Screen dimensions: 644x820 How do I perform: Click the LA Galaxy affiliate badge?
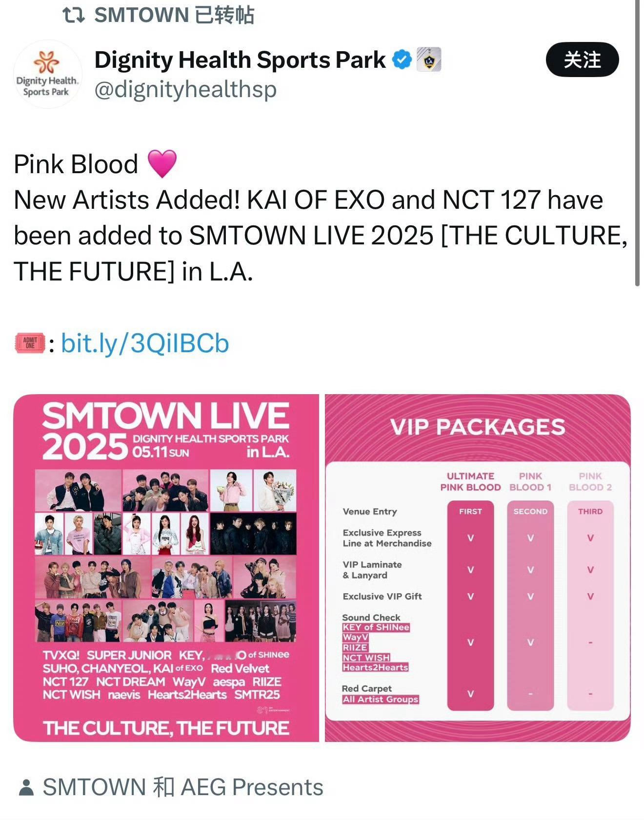pyautogui.click(x=429, y=60)
